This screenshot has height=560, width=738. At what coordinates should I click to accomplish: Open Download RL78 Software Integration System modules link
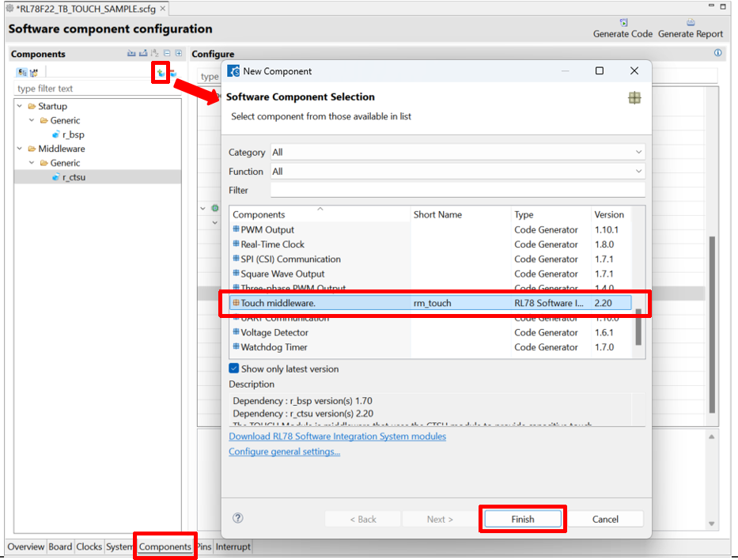[337, 437]
